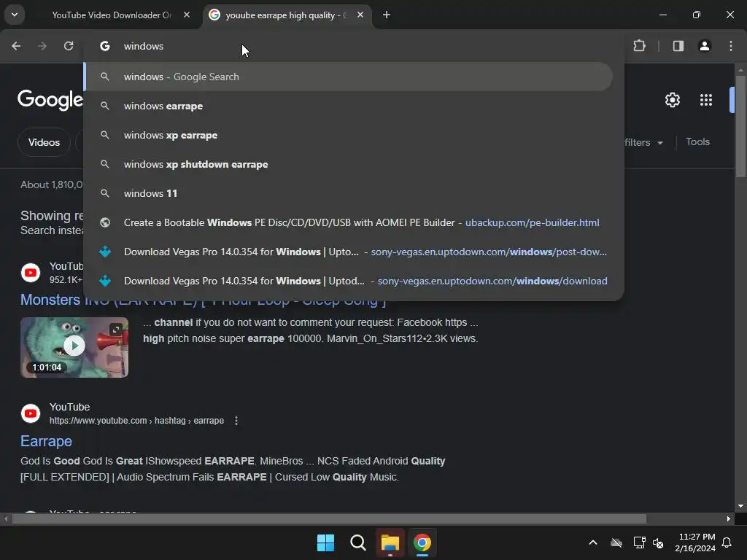
Task: Play the Monsters Inc video thumbnail
Action: [74, 347]
